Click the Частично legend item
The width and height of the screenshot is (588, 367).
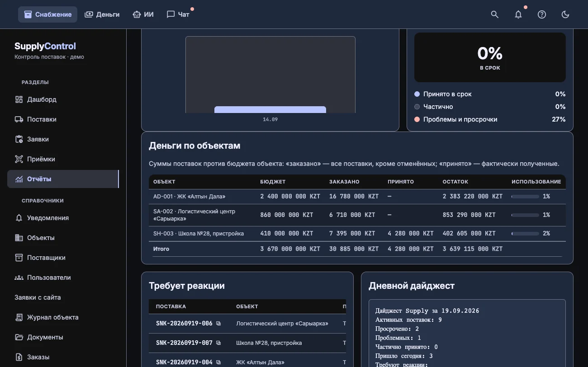490,107
